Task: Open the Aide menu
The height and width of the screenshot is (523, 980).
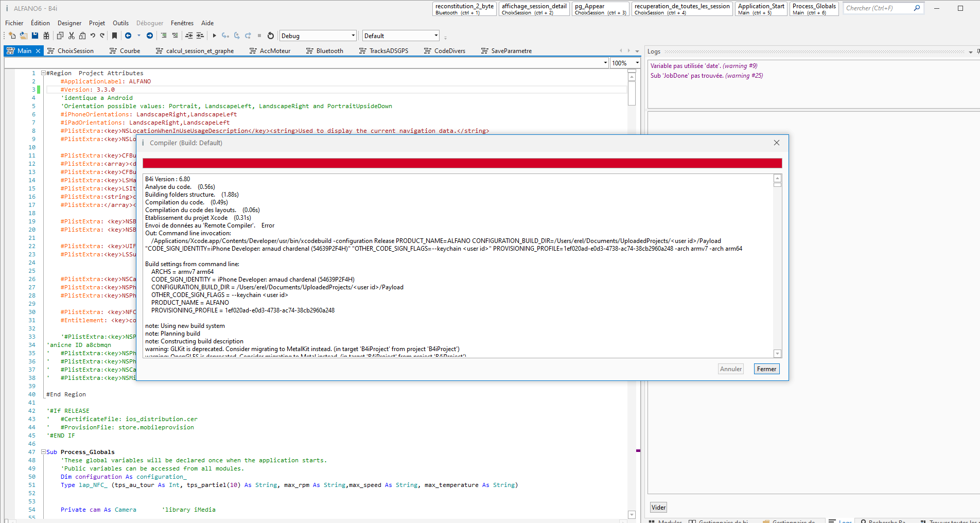Action: pos(207,23)
